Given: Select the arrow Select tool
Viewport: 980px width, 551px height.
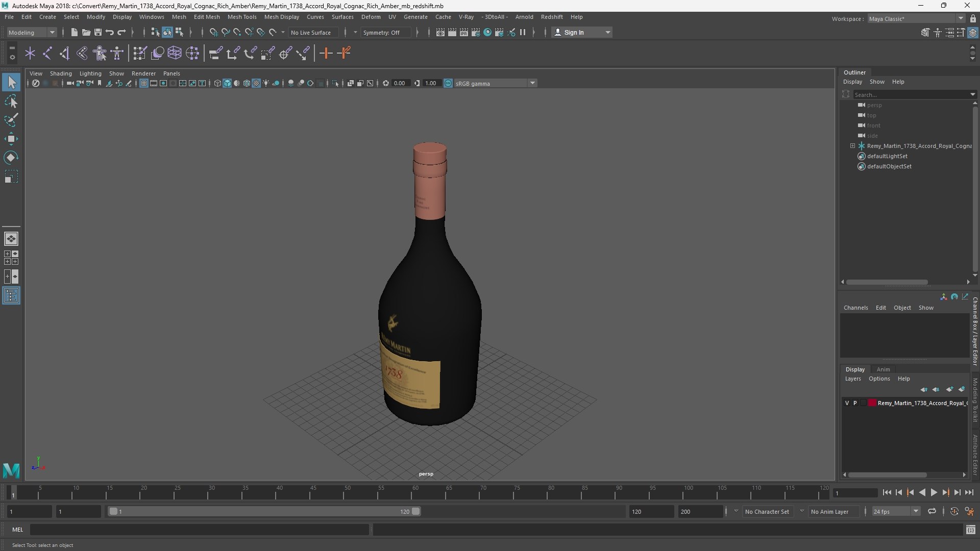Looking at the screenshot, I should pyautogui.click(x=11, y=82).
